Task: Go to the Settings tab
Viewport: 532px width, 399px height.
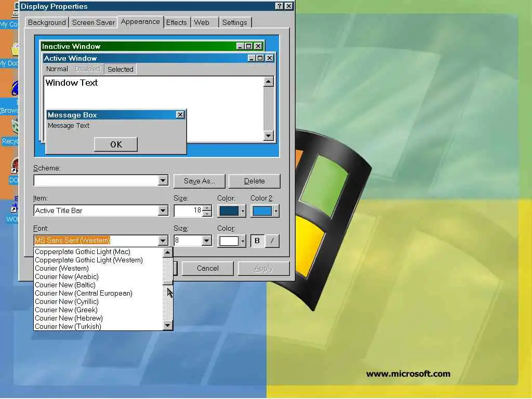Action: 235,22
